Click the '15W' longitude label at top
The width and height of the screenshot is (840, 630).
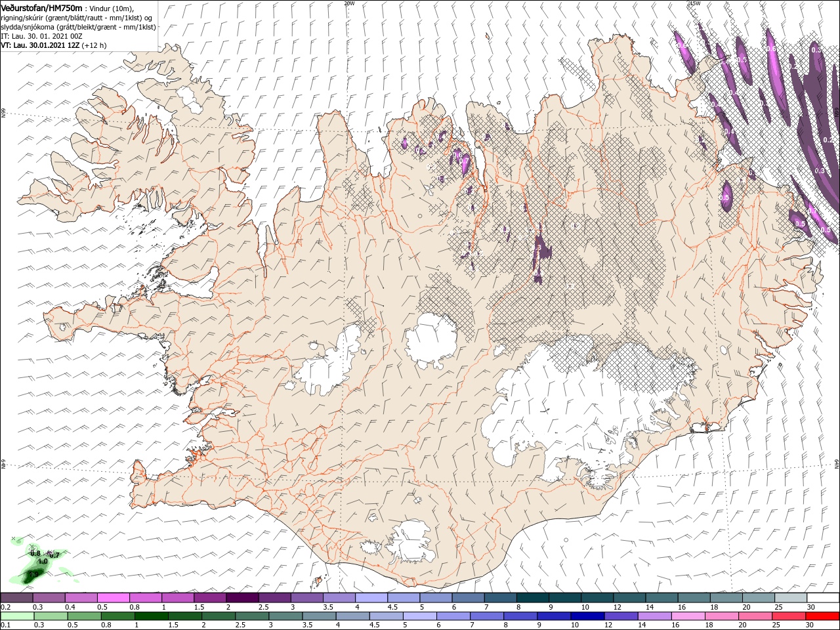point(695,3)
